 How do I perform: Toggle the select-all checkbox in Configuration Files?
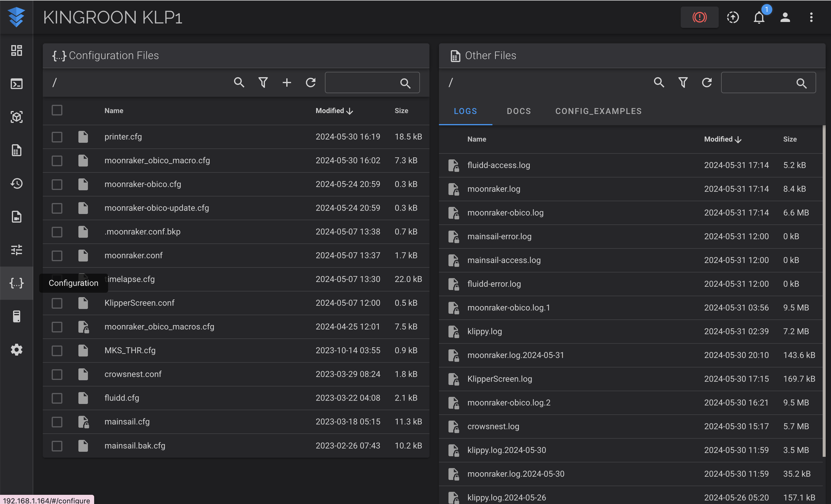coord(57,110)
